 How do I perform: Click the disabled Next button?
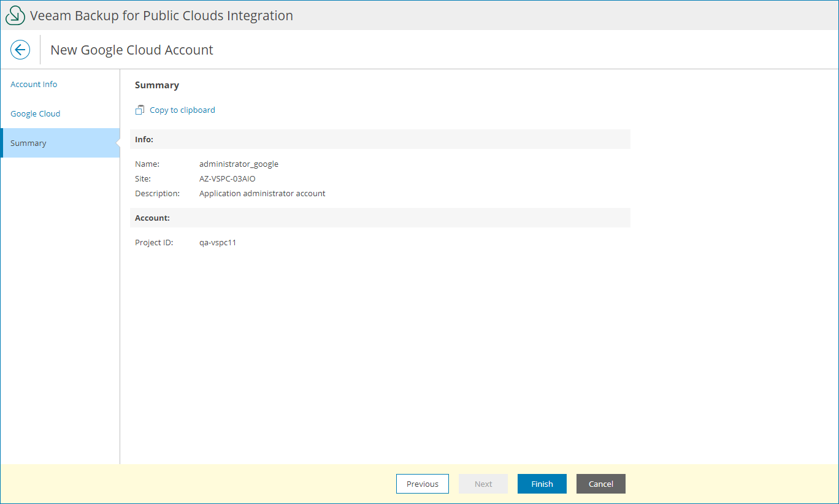click(x=483, y=484)
